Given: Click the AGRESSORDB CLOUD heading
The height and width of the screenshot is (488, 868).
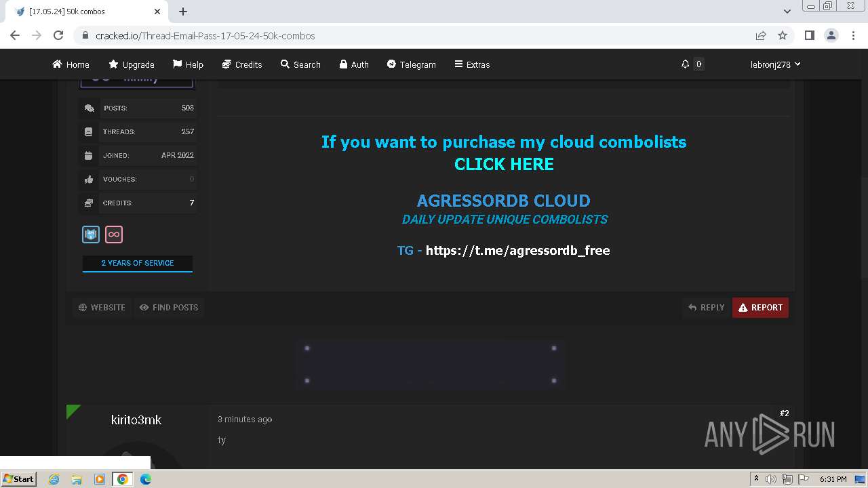Looking at the screenshot, I should click(503, 201).
